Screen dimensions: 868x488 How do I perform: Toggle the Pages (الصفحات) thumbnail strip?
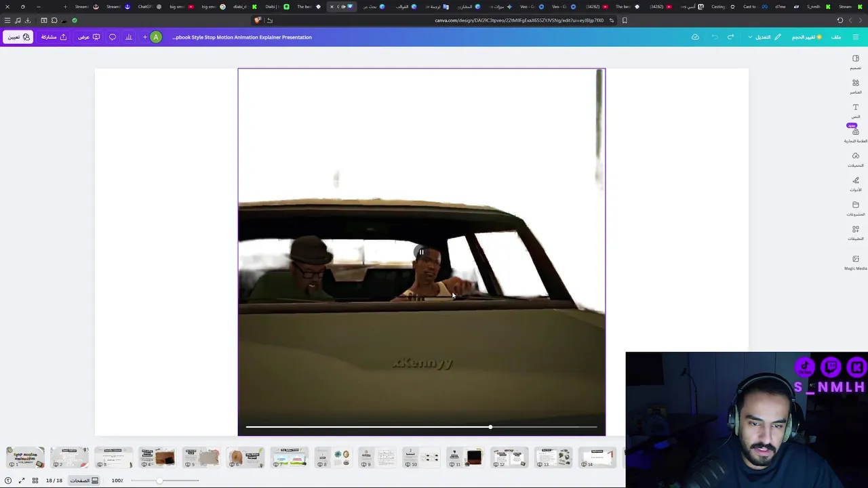click(84, 481)
